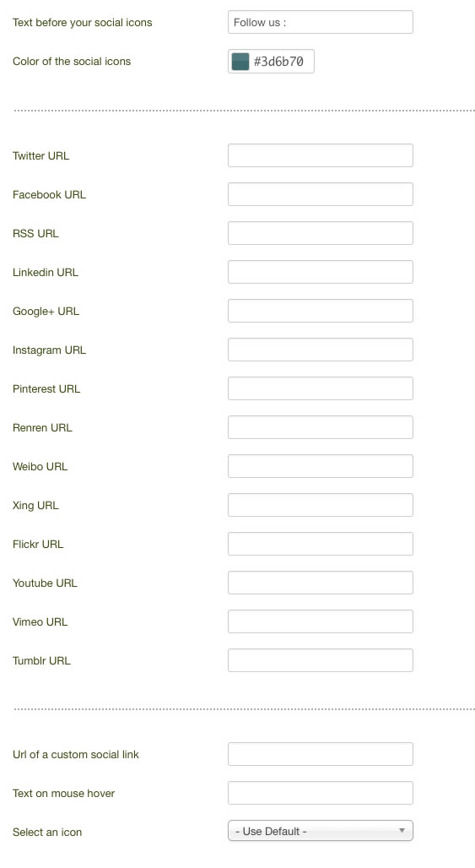Select the RSS URL field
This screenshot has height=868, width=475.
tap(320, 233)
